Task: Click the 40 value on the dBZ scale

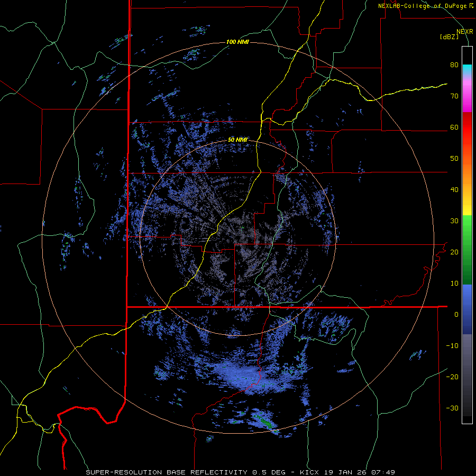Action: point(454,190)
